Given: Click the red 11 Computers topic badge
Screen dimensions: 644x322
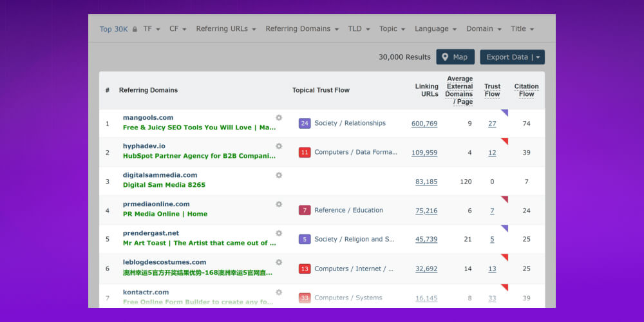Looking at the screenshot, I should [305, 153].
